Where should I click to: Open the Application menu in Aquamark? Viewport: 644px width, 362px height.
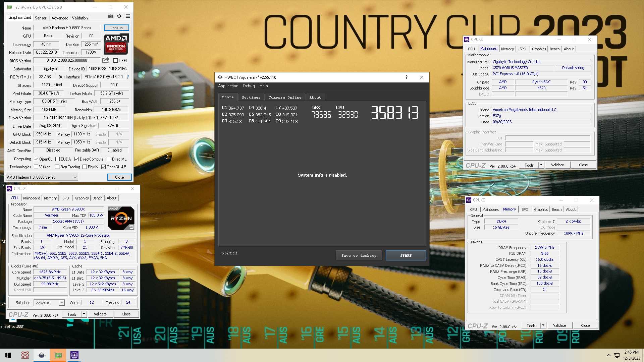pos(228,86)
